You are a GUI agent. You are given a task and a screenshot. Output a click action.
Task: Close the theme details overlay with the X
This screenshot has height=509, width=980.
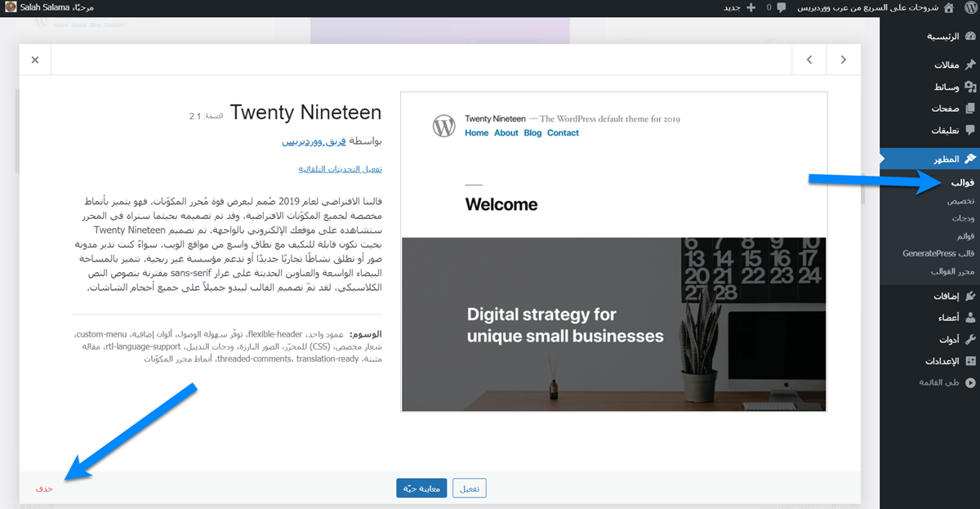[x=35, y=60]
